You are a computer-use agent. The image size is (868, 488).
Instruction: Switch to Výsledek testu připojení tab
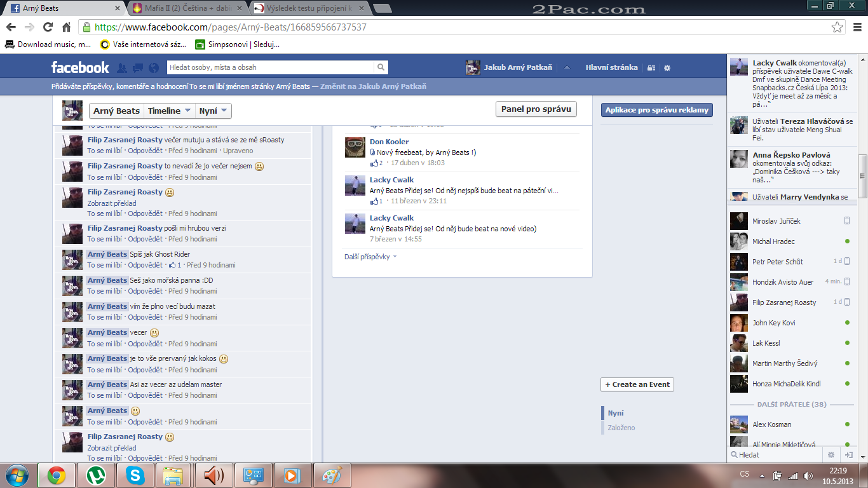[308, 8]
